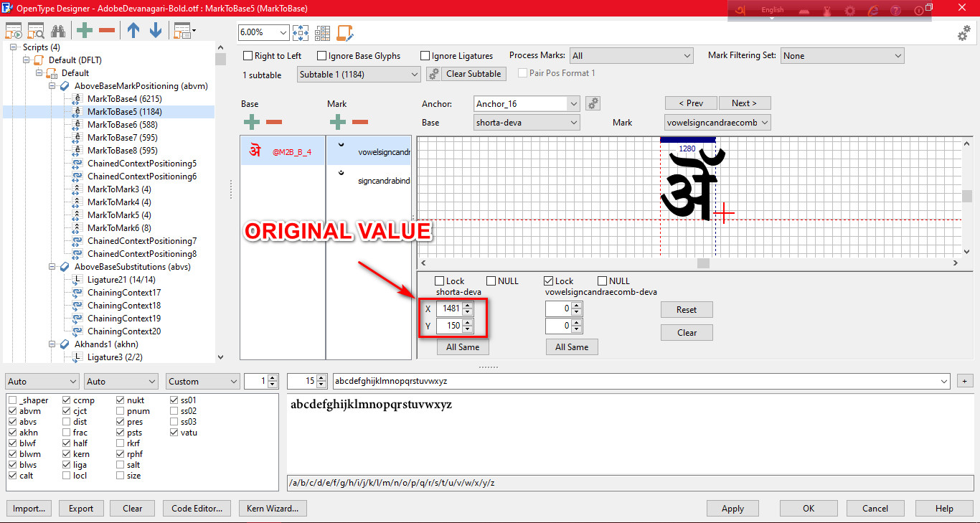Click the orange scroll edit icon
Screen dimensions: 980x523
[345, 33]
